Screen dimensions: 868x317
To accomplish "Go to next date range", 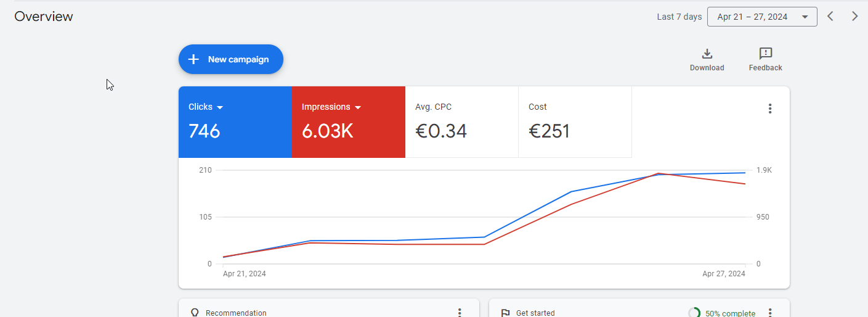I will pyautogui.click(x=854, y=17).
